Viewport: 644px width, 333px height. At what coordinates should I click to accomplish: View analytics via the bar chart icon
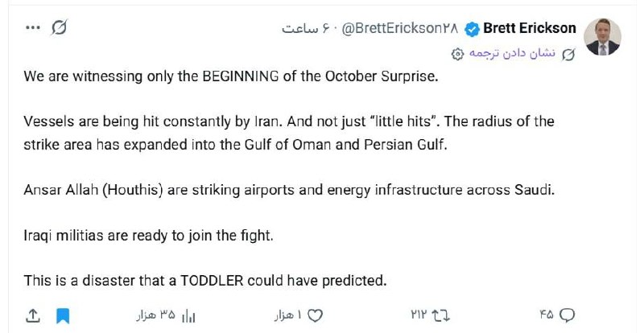188,316
